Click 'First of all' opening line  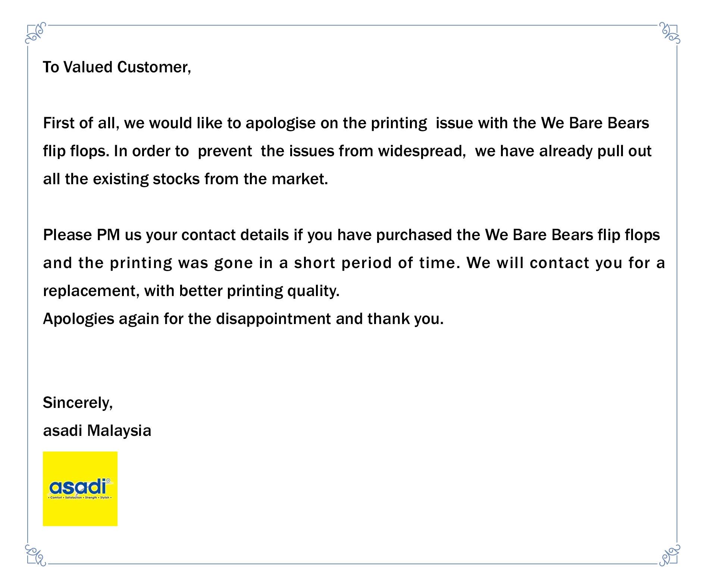point(346,123)
